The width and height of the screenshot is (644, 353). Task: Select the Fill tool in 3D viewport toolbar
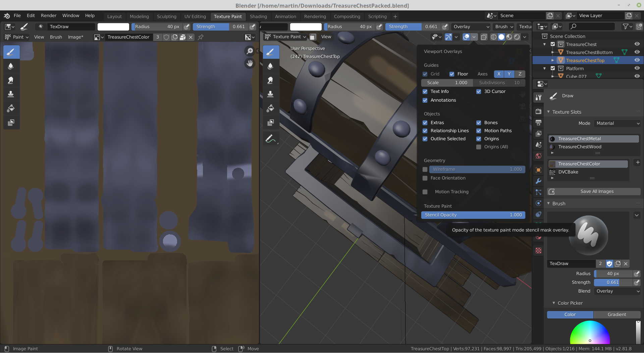tap(271, 108)
